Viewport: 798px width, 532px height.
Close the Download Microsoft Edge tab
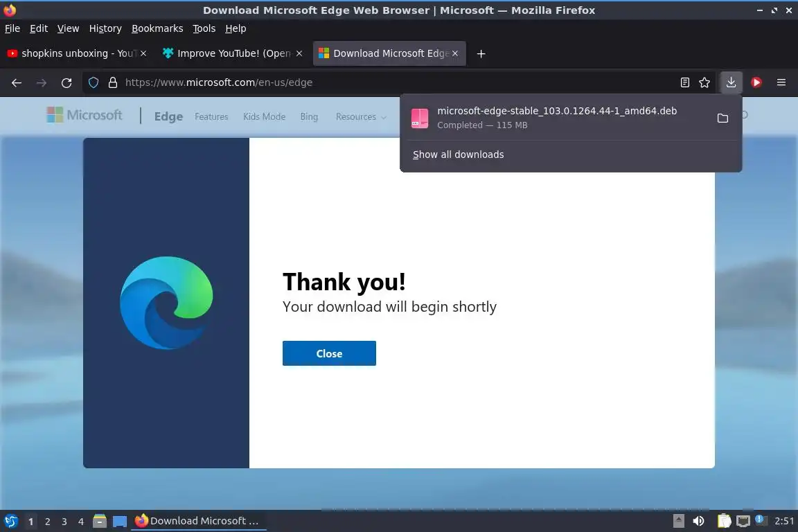pos(455,53)
